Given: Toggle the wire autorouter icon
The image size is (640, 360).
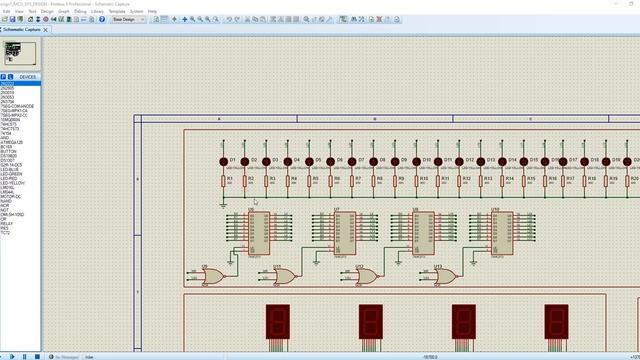Looking at the screenshot, I should 343,19.
